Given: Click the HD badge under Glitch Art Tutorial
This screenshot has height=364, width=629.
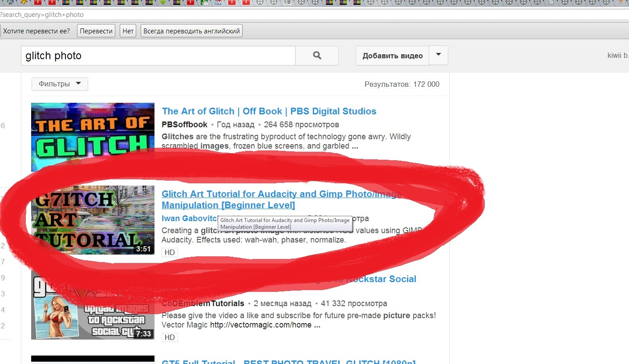Looking at the screenshot, I should click(170, 252).
